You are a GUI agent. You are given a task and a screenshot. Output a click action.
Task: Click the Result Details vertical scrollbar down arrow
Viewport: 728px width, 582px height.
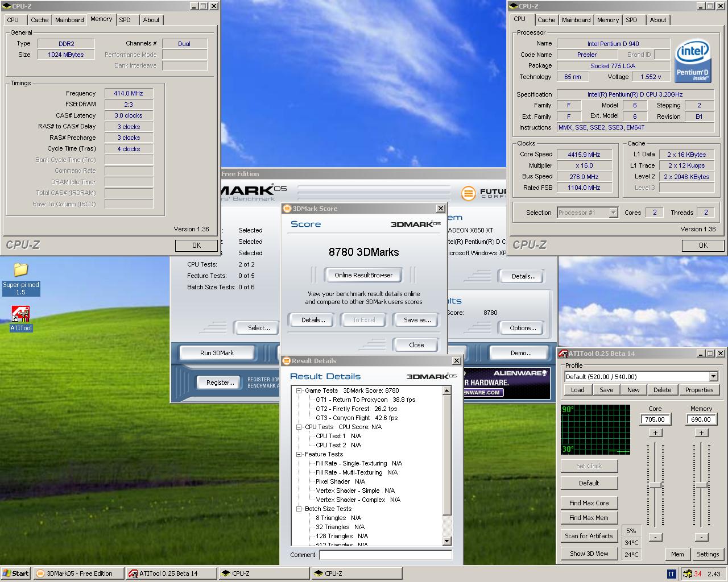click(446, 541)
